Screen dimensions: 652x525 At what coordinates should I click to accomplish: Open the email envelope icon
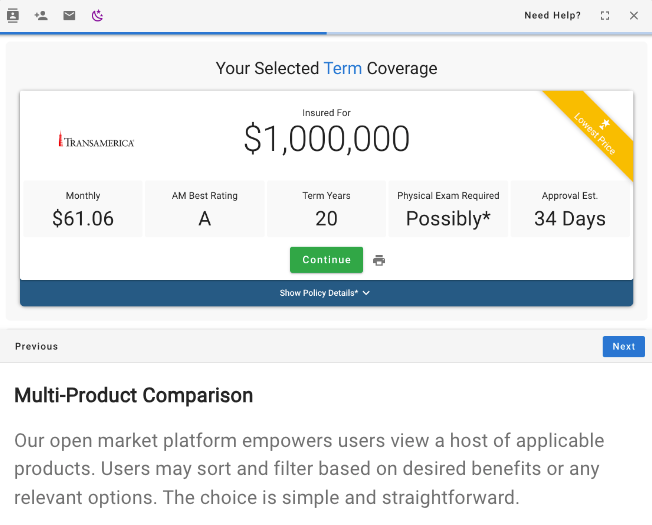point(69,15)
